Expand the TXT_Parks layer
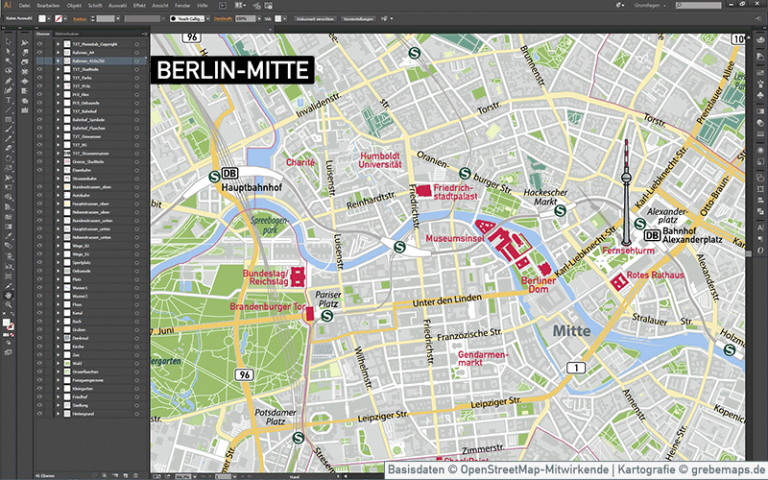 coord(58,77)
